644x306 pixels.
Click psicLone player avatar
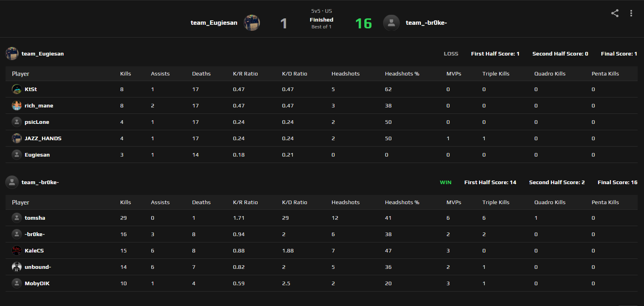coord(17,122)
